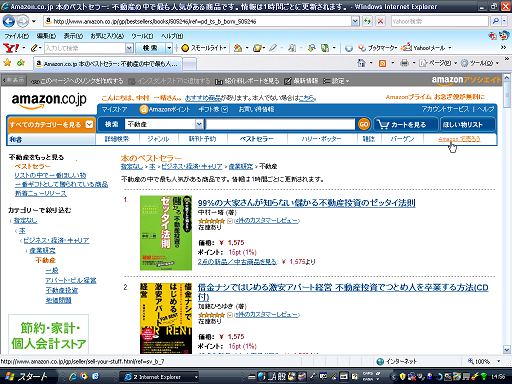512x384 pixels.
Task: Click 不動産投資 category link in sidebar
Action: tap(62, 290)
